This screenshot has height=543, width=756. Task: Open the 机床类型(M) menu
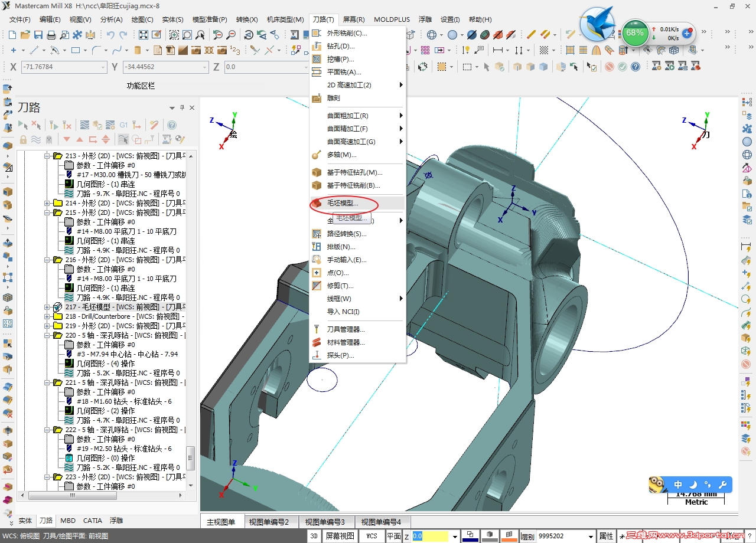285,19
